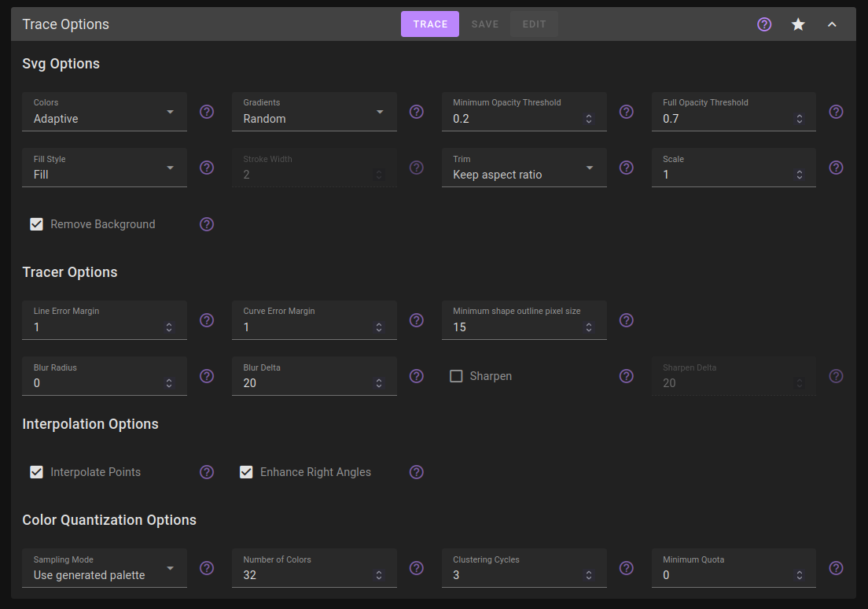Open the Trace Options help icon in header
Image resolution: width=868 pixels, height=609 pixels.
point(764,24)
